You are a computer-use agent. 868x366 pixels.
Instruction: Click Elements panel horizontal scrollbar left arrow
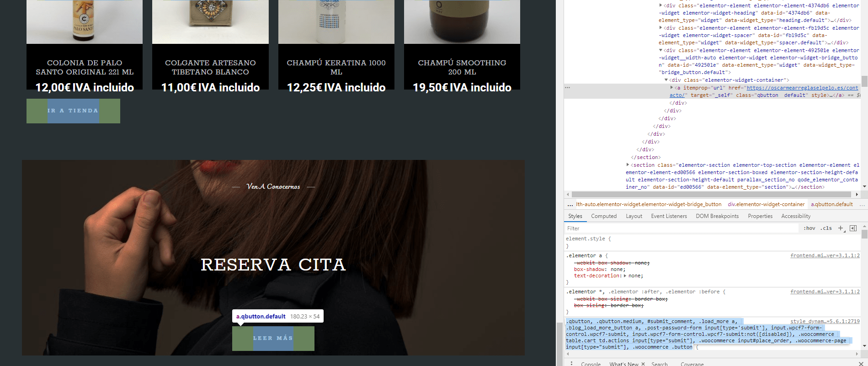click(568, 194)
